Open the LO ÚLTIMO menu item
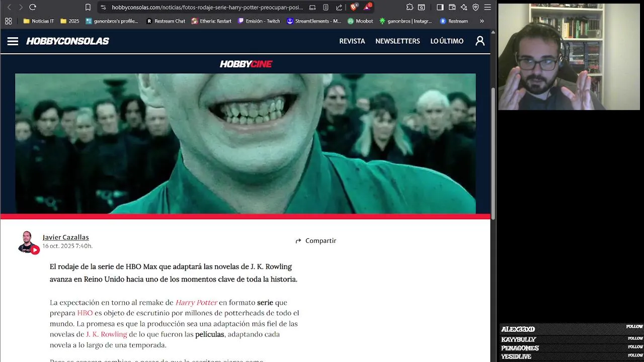The image size is (644, 362). pos(447,41)
